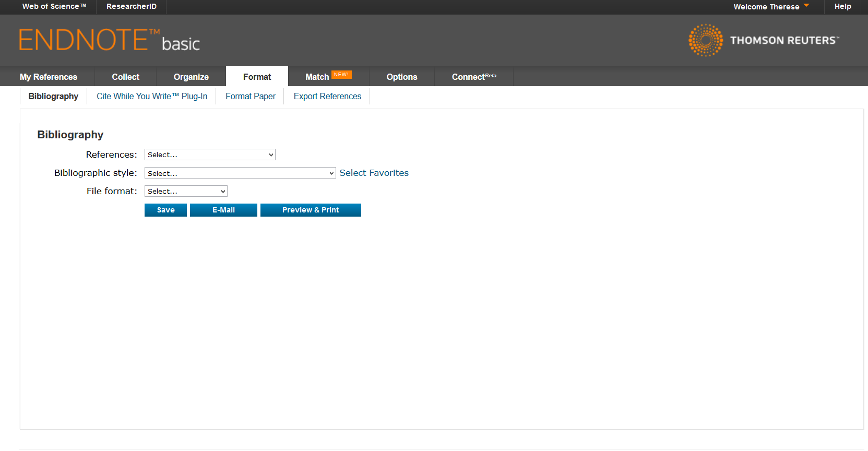Click the NEW! badge on Match
Screen dimensions: 868x451
coord(341,75)
